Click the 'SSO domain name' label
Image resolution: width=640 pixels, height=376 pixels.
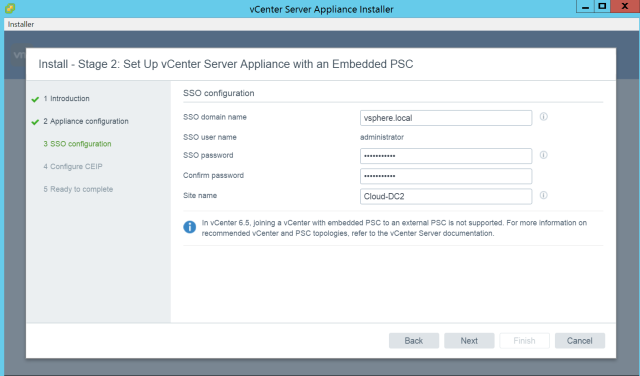215,117
